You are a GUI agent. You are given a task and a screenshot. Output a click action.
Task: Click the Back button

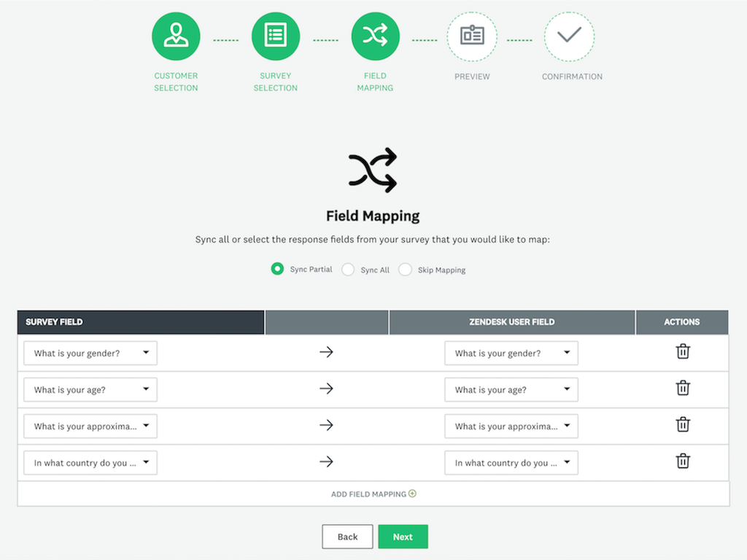(347, 537)
